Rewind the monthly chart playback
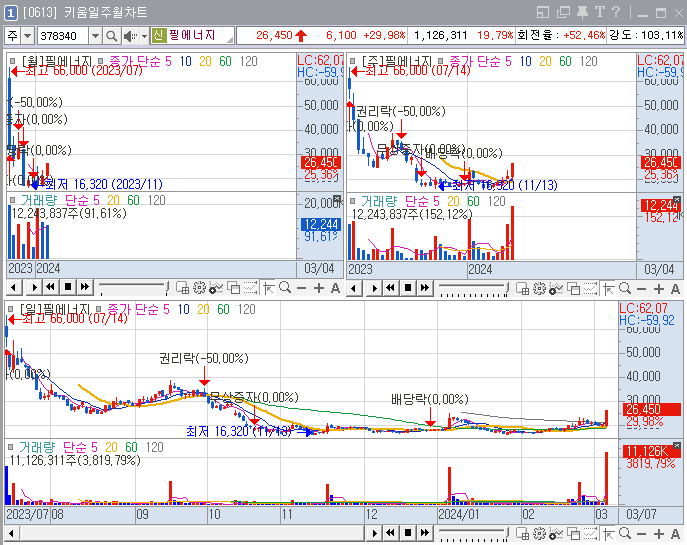 (x=50, y=287)
